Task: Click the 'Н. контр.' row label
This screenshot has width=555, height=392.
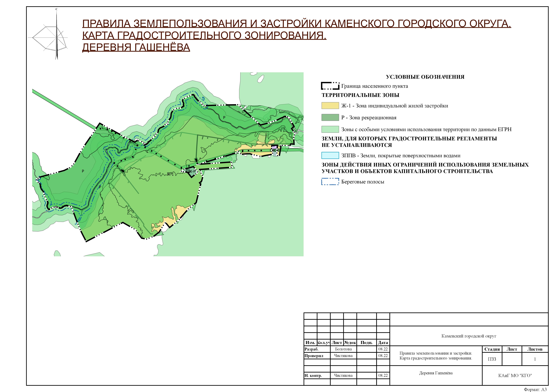Action: tap(313, 376)
